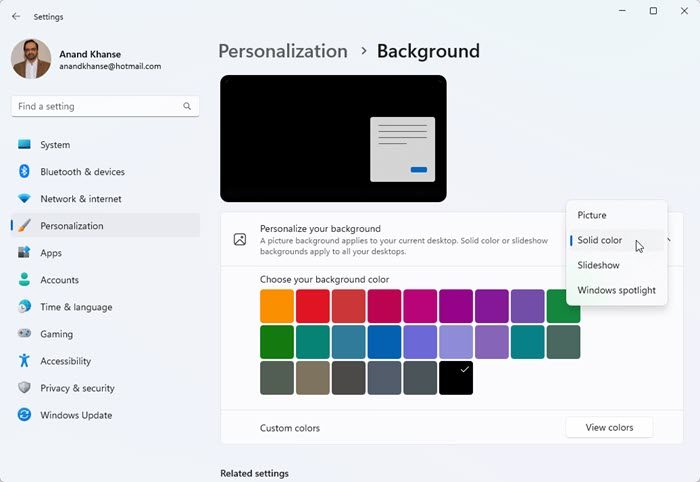Open Time & language label

(76, 307)
